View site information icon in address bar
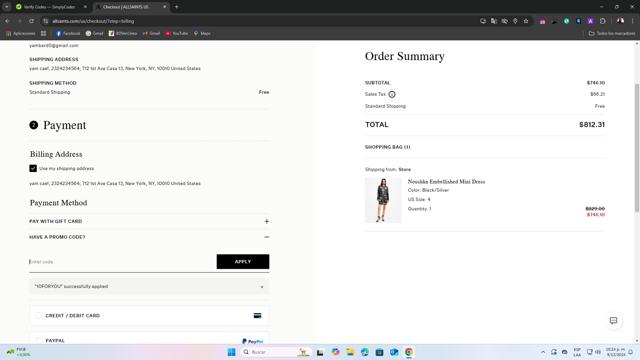 [46, 21]
